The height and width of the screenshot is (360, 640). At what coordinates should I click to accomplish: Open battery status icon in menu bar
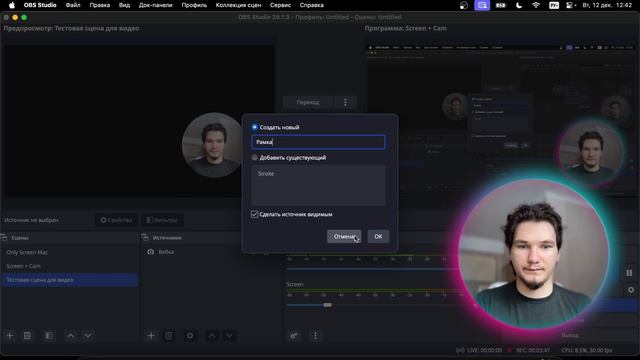[x=501, y=5]
